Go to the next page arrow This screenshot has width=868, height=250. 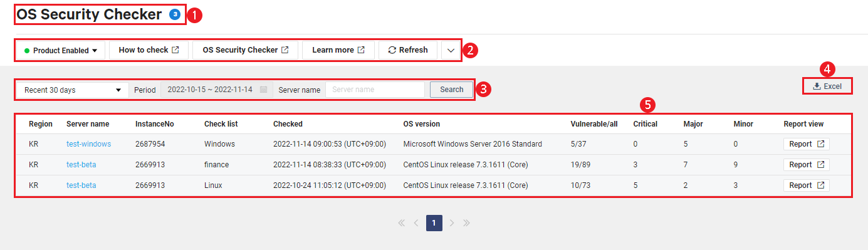click(451, 222)
